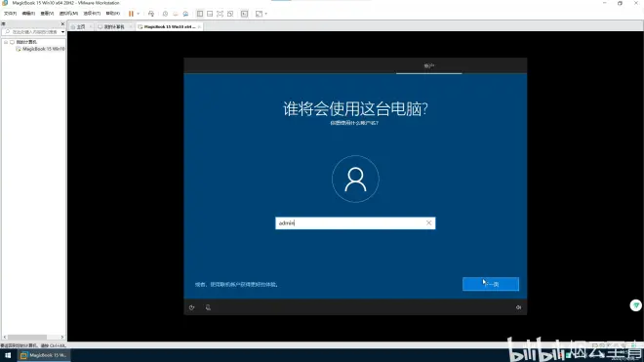
Task: Click the library search input field
Action: point(32,31)
